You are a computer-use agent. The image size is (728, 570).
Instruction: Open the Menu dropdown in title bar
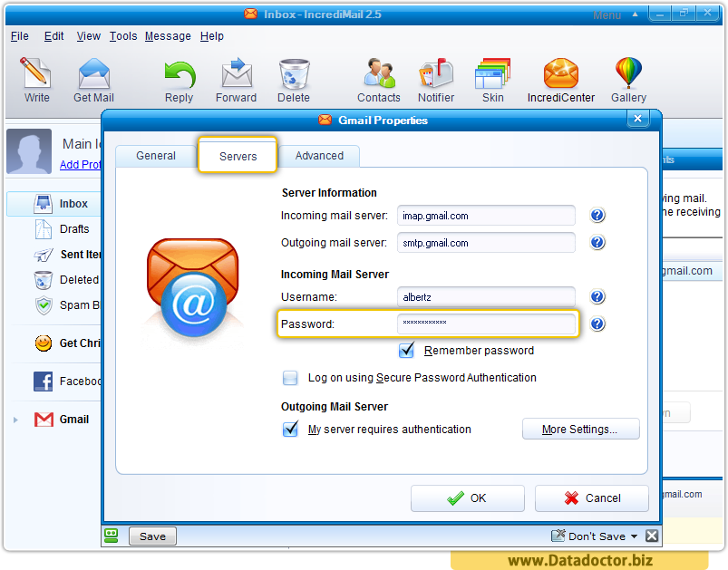[x=615, y=15]
